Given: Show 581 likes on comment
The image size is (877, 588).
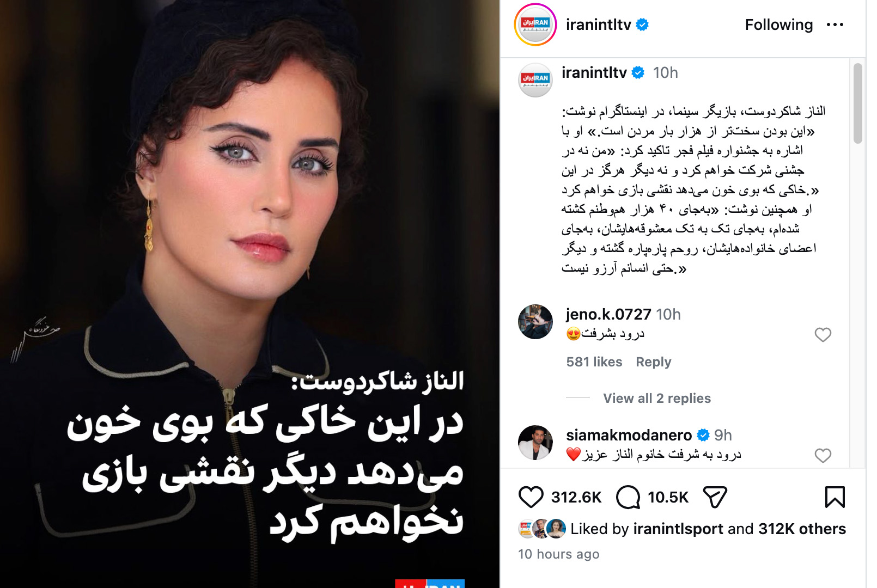Looking at the screenshot, I should pyautogui.click(x=594, y=362).
